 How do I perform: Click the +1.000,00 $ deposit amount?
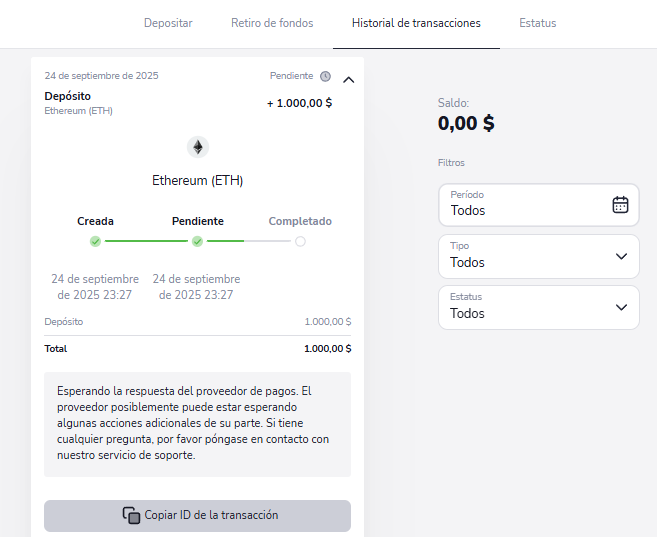(x=299, y=103)
